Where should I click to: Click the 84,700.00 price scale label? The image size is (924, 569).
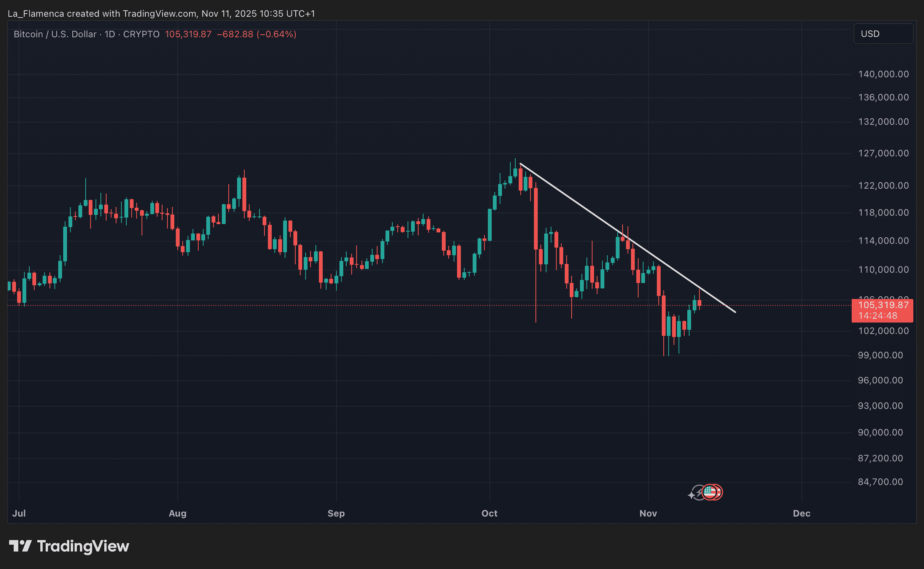(x=880, y=482)
